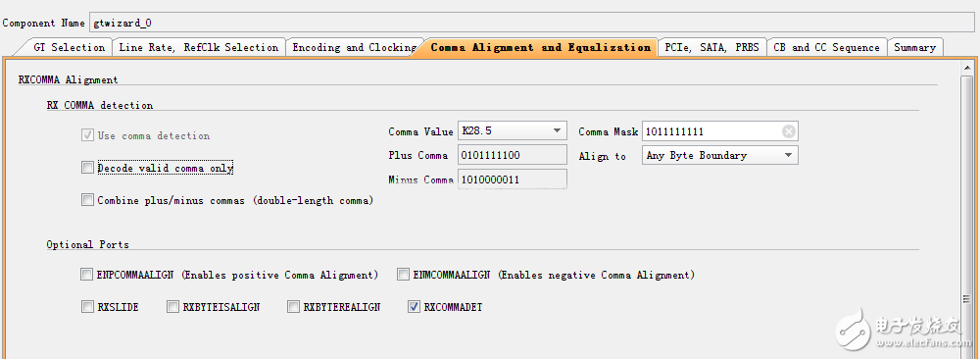Clear the Comma Mask field with the X icon
Screen dimensions: 980x359
coord(789,131)
